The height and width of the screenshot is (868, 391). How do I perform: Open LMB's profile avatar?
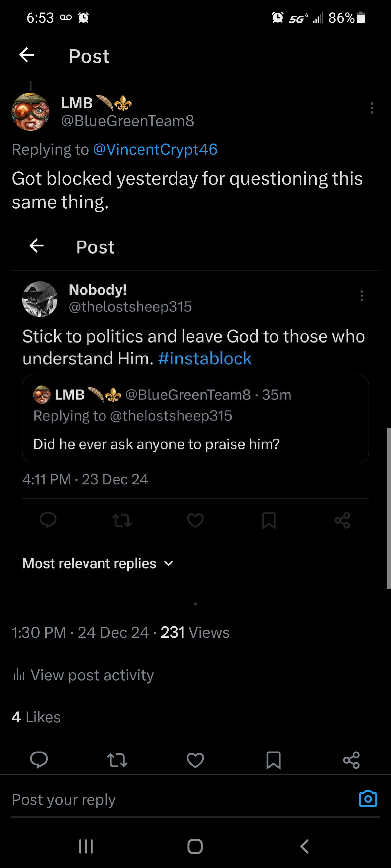pyautogui.click(x=30, y=111)
